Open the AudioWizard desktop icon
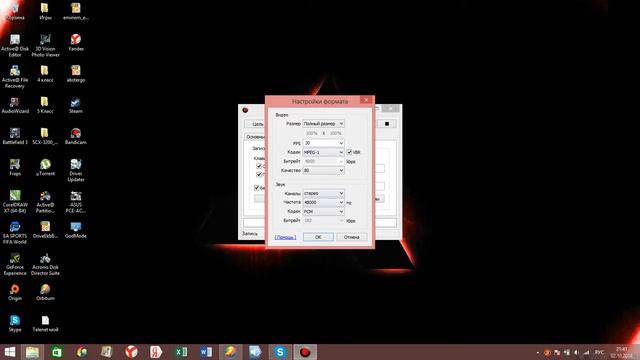640x360 pixels. pos(15,105)
